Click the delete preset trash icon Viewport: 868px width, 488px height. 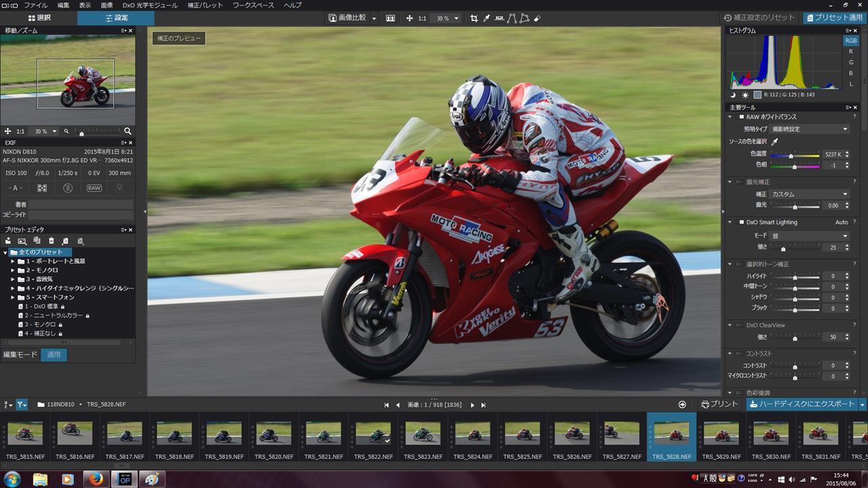coord(51,241)
